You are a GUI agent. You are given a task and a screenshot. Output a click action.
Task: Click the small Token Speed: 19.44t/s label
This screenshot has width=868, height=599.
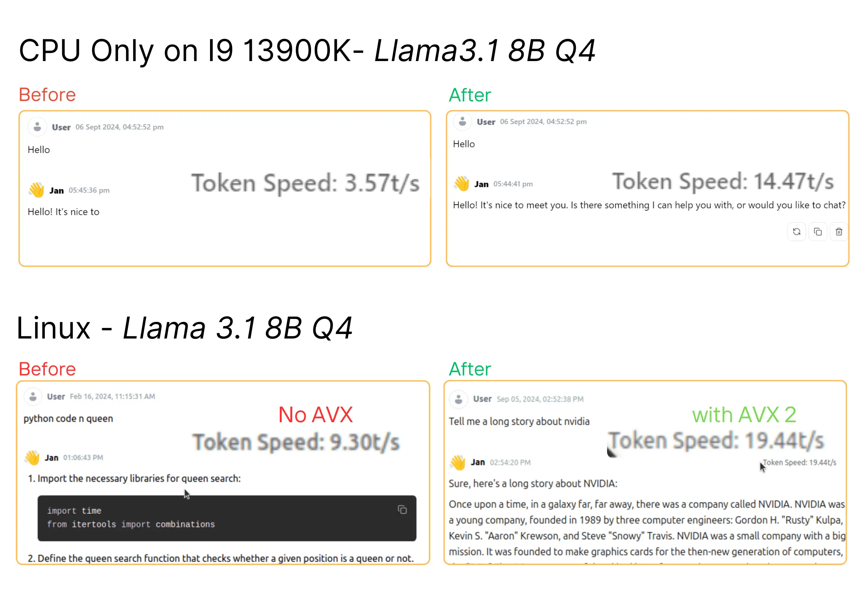[x=799, y=462]
